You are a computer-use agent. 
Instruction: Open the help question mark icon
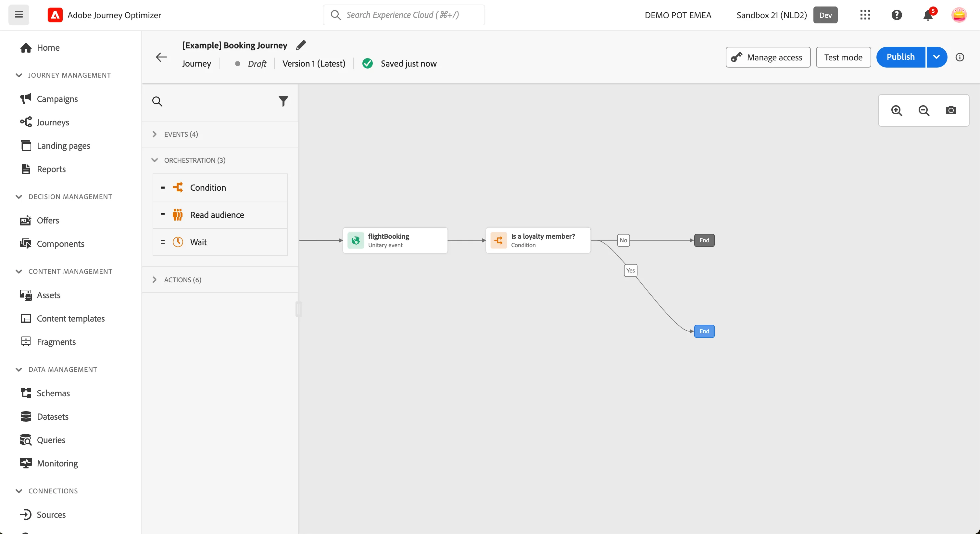coord(897,15)
